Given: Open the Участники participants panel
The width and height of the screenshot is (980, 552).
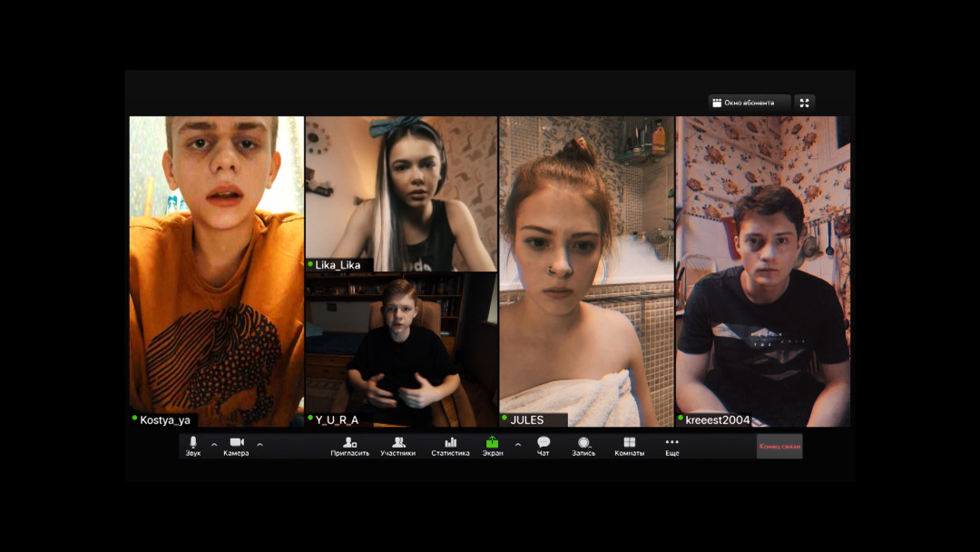Looking at the screenshot, I should pyautogui.click(x=397, y=442).
